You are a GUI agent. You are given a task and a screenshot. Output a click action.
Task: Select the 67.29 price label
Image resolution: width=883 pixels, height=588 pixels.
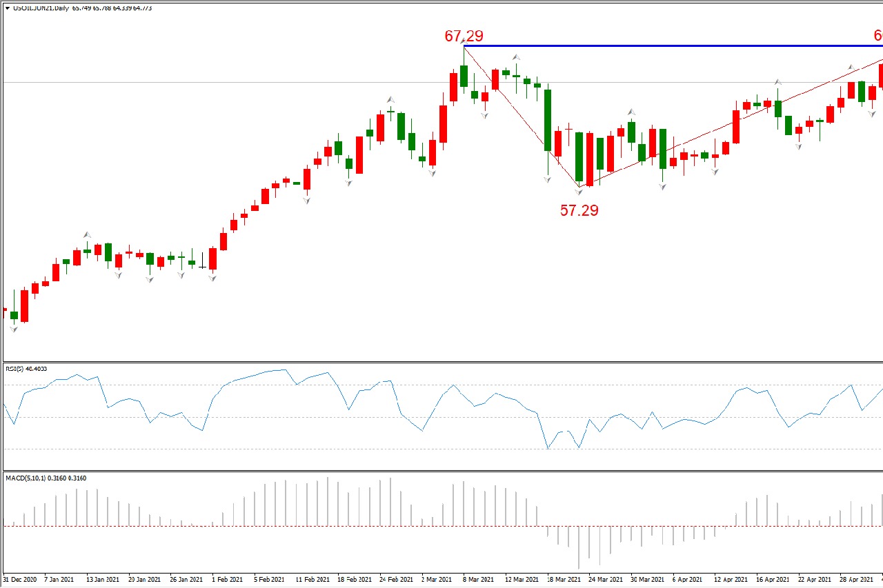[464, 36]
